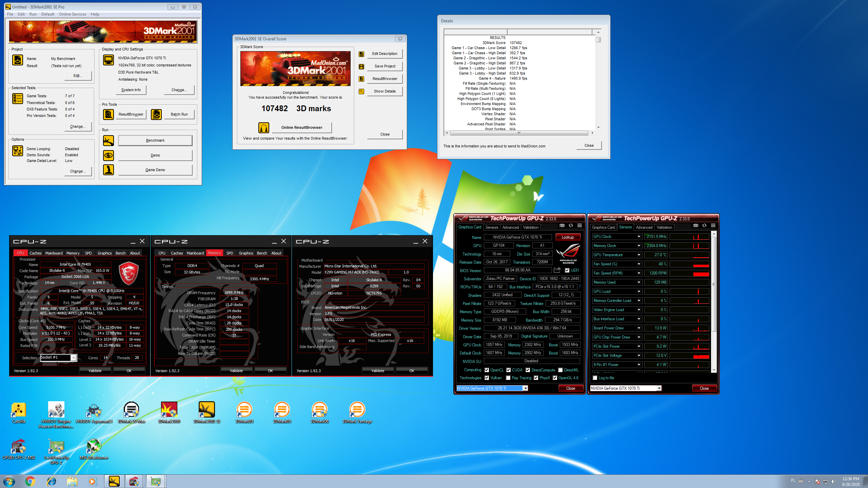Open CPU-Z Socket #1 selection dropdown
The height and width of the screenshot is (488, 868).
pos(59,358)
